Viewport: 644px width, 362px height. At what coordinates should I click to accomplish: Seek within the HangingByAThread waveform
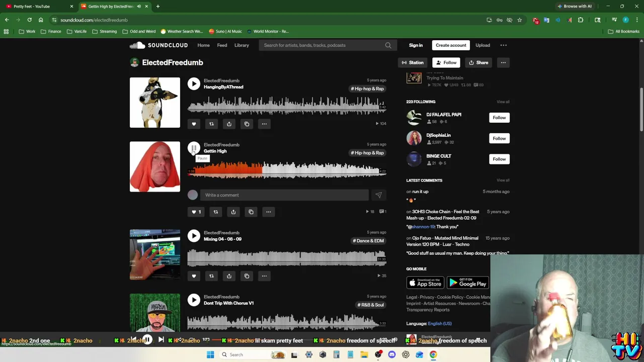point(287,107)
